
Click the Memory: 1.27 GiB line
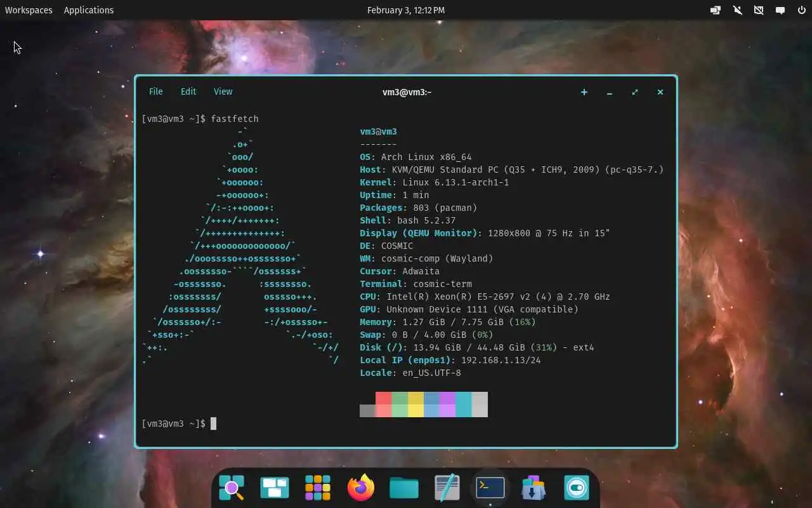coord(448,322)
